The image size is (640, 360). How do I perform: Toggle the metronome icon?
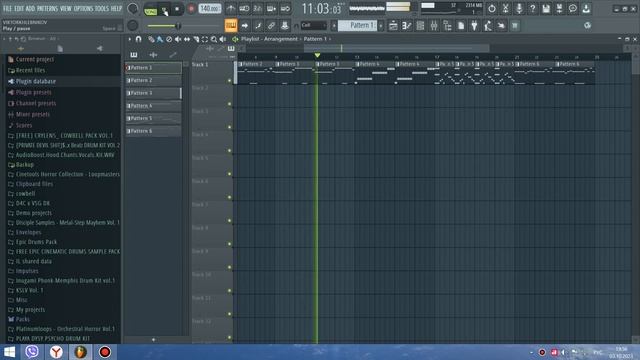tap(231, 9)
